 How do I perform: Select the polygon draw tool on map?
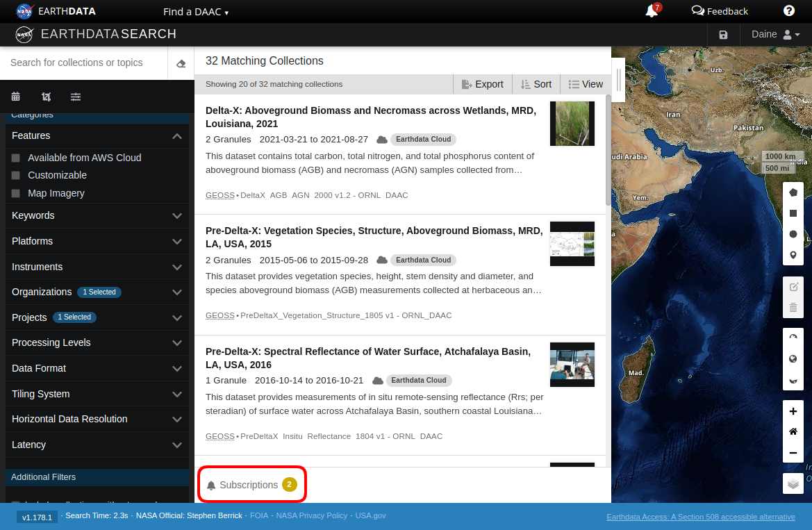tap(793, 192)
